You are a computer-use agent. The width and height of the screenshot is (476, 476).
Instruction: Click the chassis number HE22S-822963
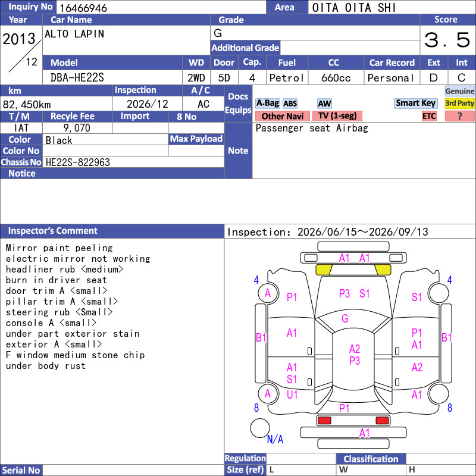pyautogui.click(x=78, y=162)
